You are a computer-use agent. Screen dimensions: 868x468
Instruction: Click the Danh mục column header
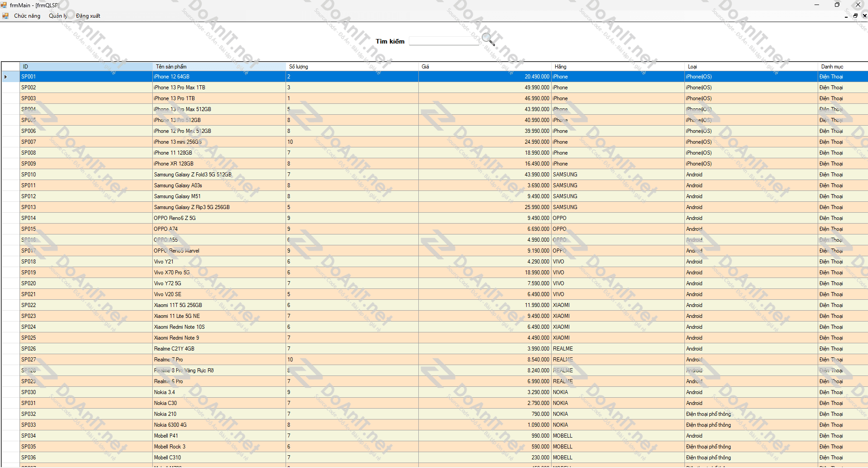843,67
